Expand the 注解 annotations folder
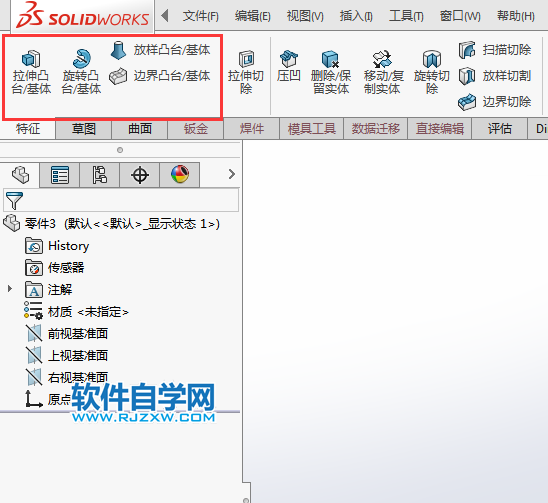Viewport: 548px width, 503px height. click(10, 289)
